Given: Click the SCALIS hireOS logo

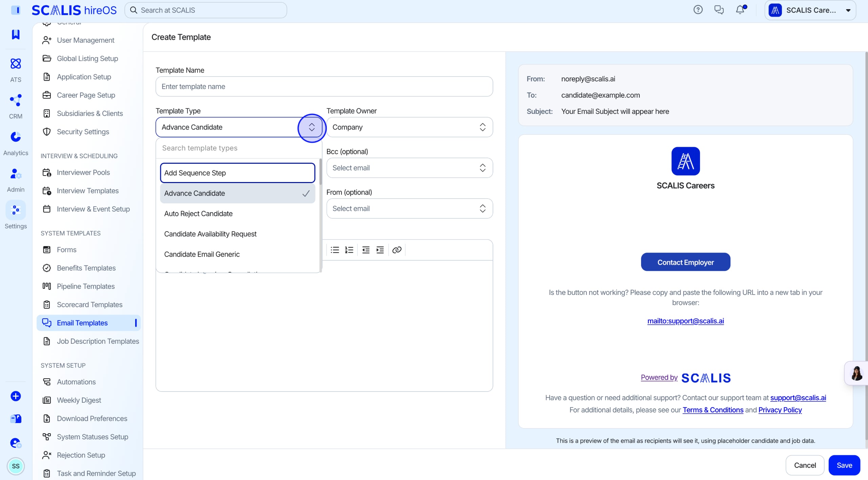Looking at the screenshot, I should 74,10.
